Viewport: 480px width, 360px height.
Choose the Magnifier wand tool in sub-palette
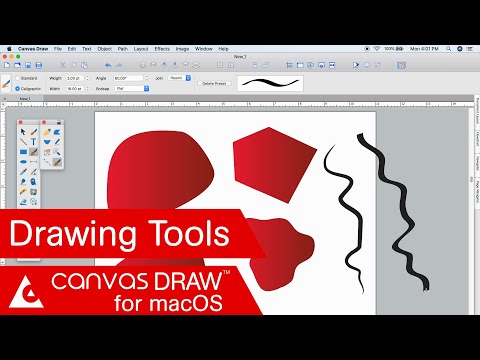[x=57, y=152]
